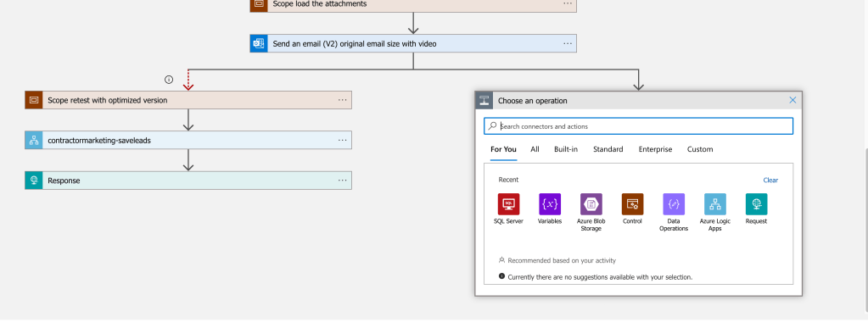The image size is (868, 328).
Task: Open ellipsis menu on Response step
Action: [343, 180]
